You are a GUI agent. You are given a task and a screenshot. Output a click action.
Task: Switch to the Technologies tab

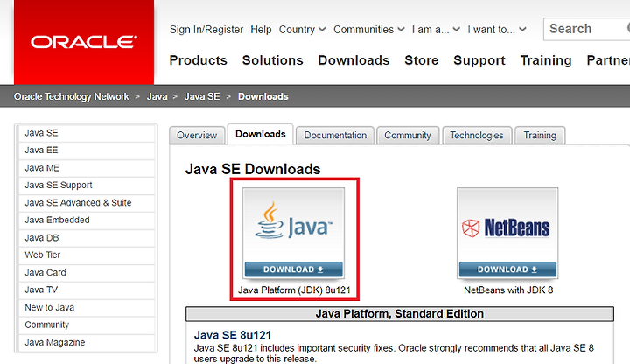[x=477, y=135]
